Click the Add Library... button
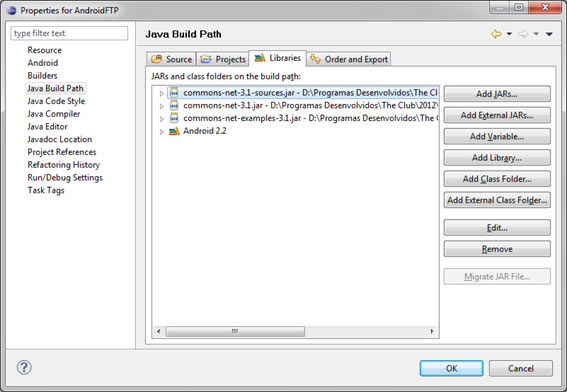This screenshot has width=567, height=392. 497,158
